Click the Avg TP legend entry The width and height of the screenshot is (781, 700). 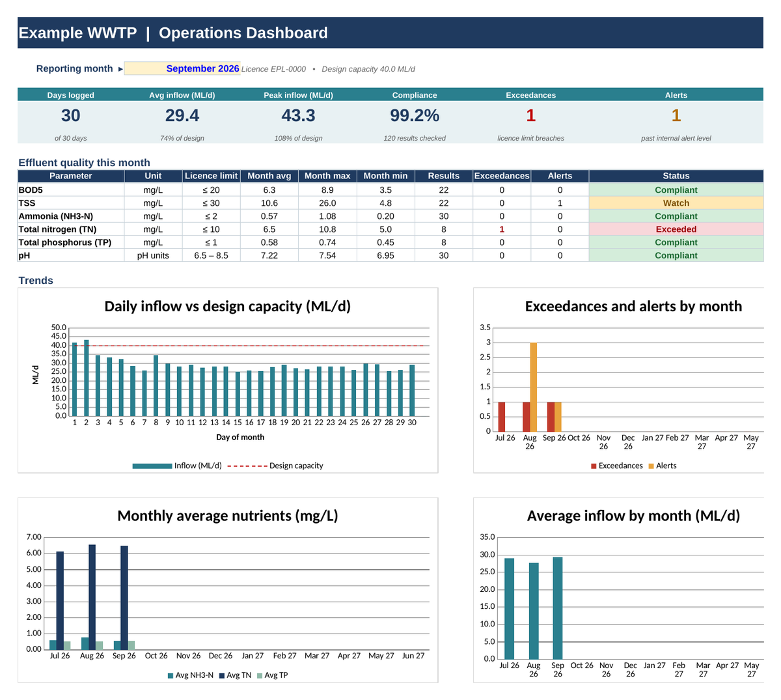pos(272,675)
